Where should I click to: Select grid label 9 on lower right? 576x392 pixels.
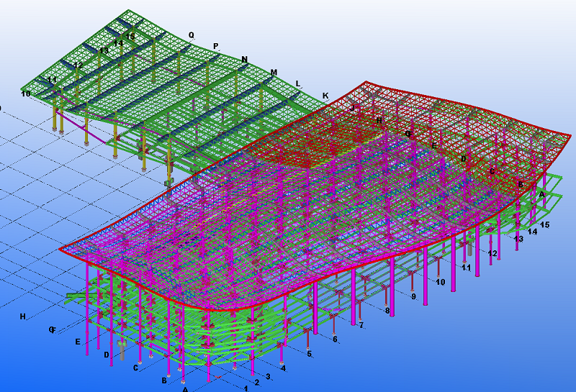tap(413, 296)
